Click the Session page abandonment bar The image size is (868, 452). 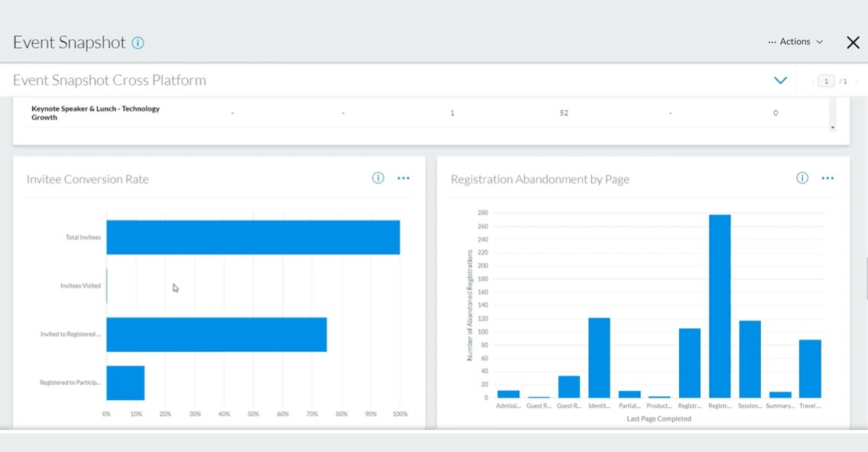749,359
